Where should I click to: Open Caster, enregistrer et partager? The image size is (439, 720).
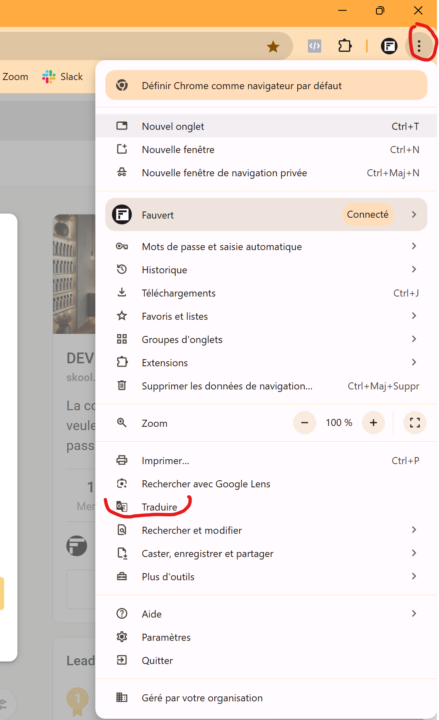point(266,554)
